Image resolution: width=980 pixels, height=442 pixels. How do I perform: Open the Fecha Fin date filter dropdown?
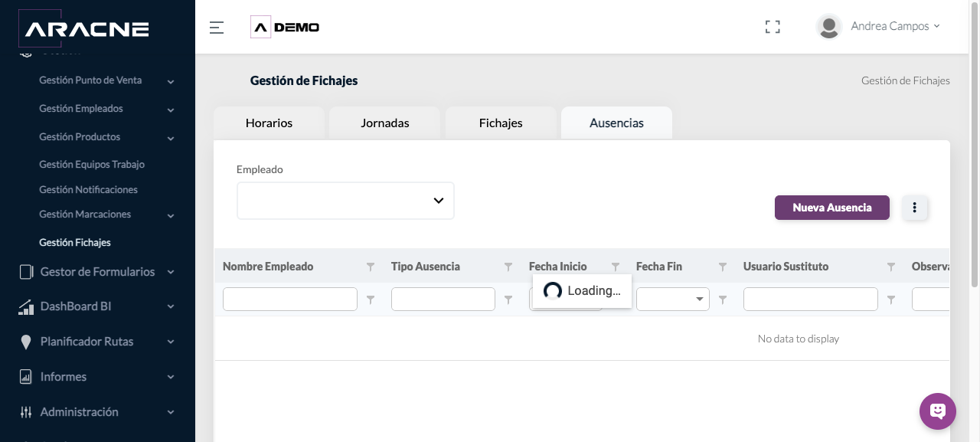coord(700,300)
